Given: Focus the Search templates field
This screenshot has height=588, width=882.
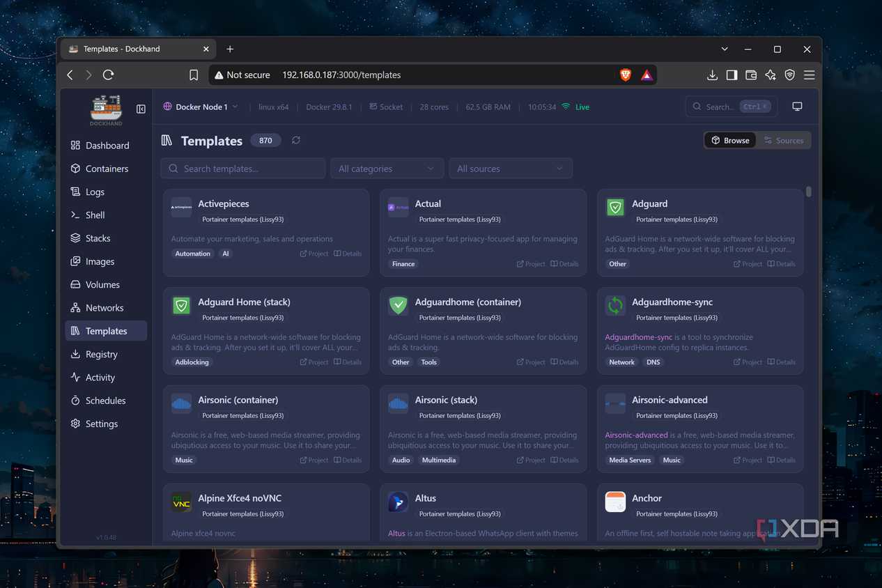Looking at the screenshot, I should click(x=243, y=169).
